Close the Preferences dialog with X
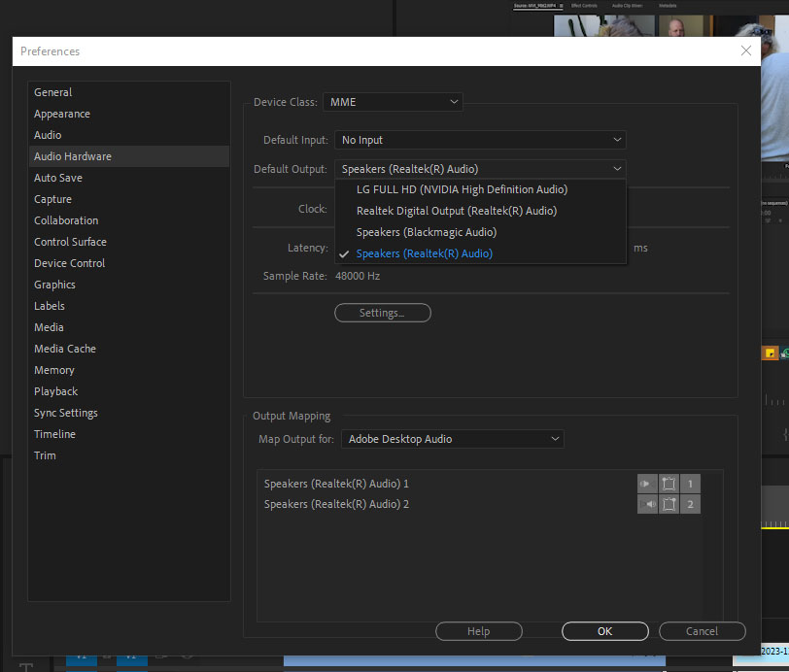The width and height of the screenshot is (789, 672). point(746,50)
